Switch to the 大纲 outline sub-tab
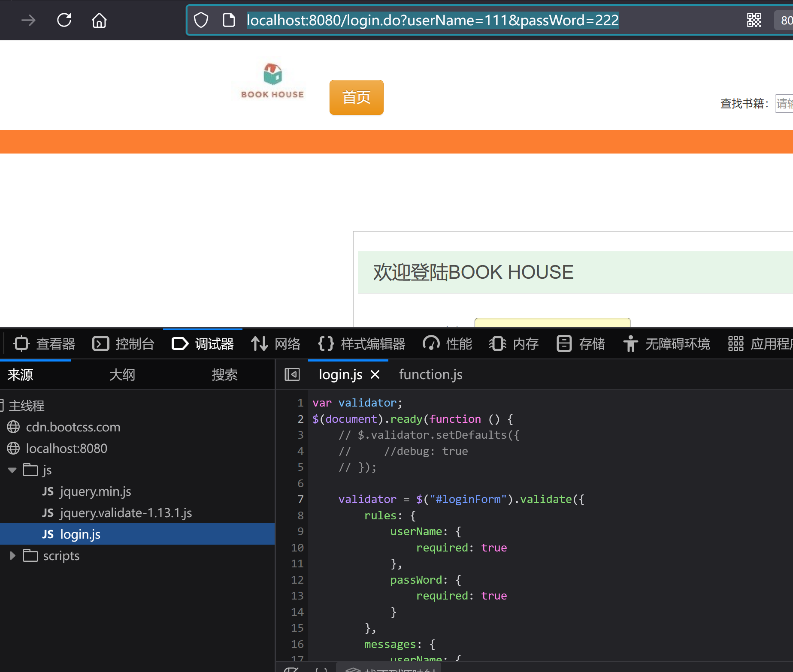Screen dimensions: 793x672 (x=122, y=375)
